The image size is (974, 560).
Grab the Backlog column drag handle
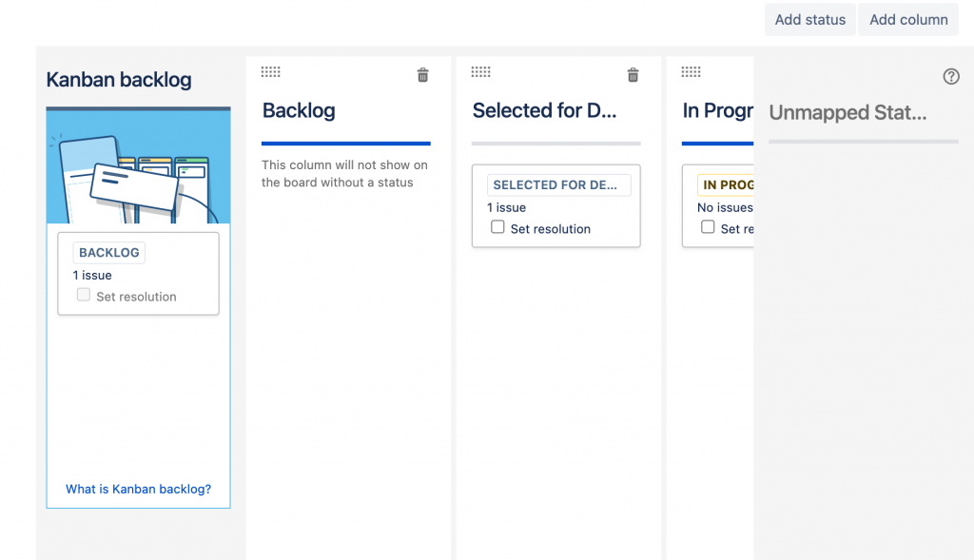coord(270,72)
